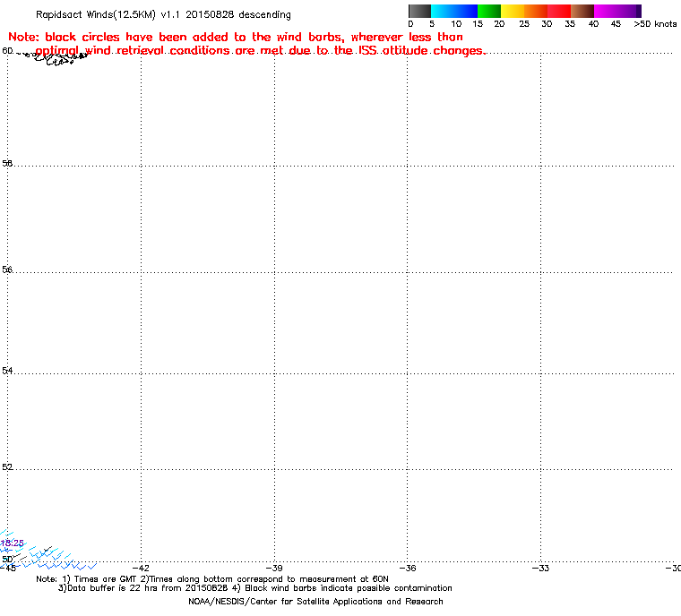This screenshot has height=616, width=681.
Task: Click the '54' latitude axis label
Action: click(x=7, y=371)
